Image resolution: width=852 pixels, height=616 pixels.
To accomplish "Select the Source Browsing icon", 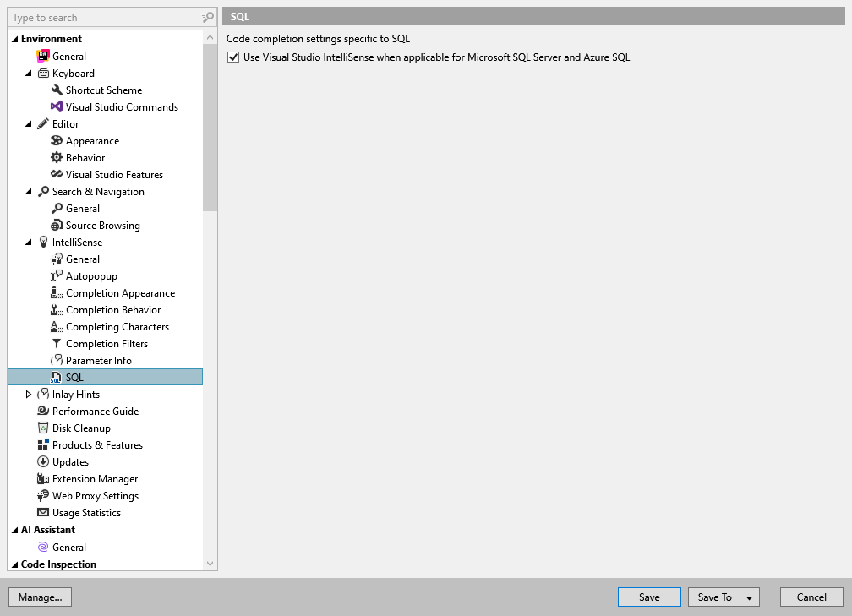I will [x=56, y=225].
